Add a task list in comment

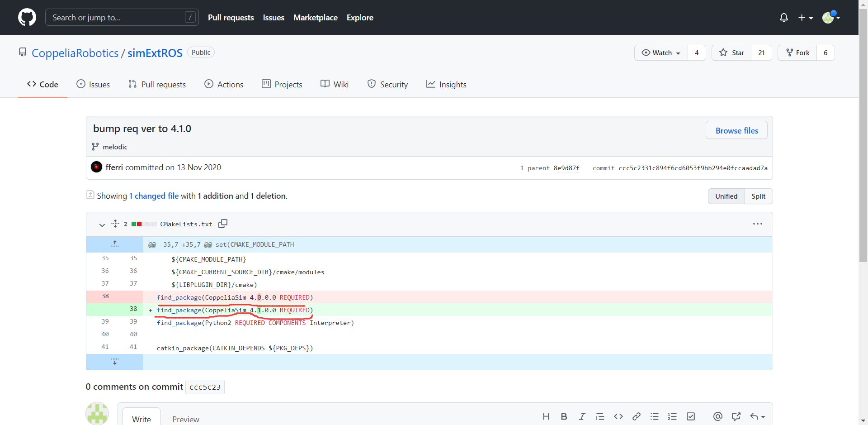(691, 416)
